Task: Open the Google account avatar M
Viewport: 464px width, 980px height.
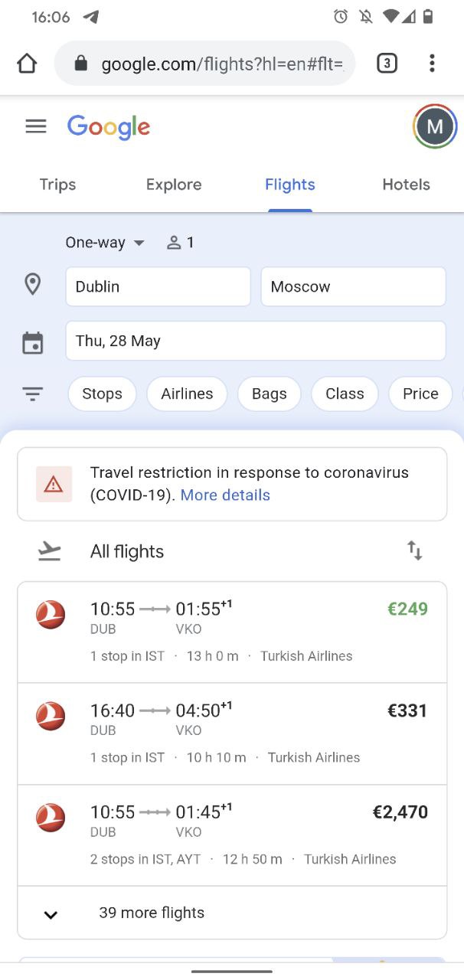Action: pos(435,126)
